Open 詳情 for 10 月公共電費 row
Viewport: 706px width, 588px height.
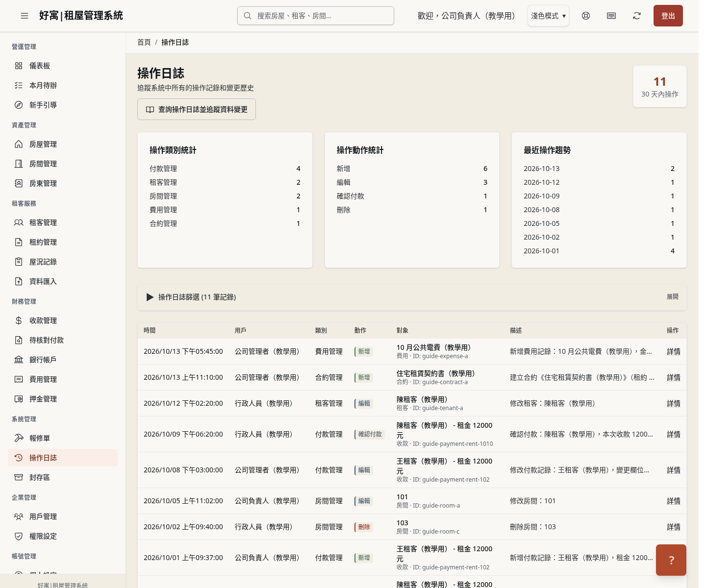pyautogui.click(x=673, y=351)
